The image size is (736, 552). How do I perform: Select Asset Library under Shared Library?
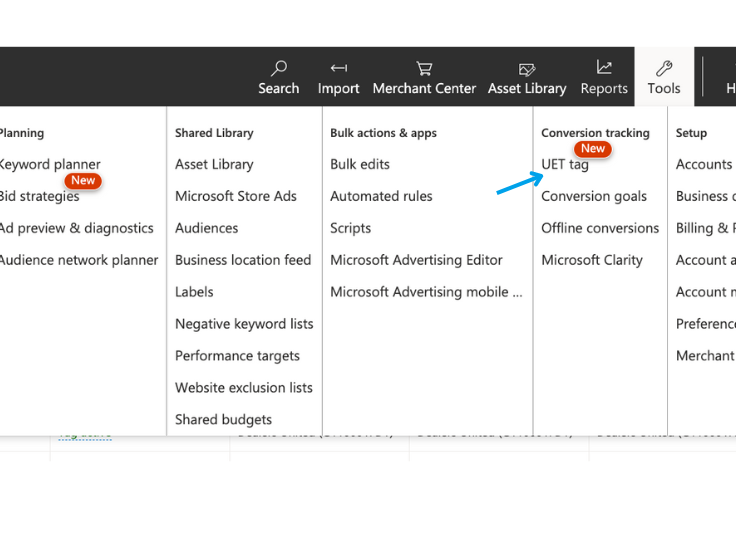tap(214, 164)
